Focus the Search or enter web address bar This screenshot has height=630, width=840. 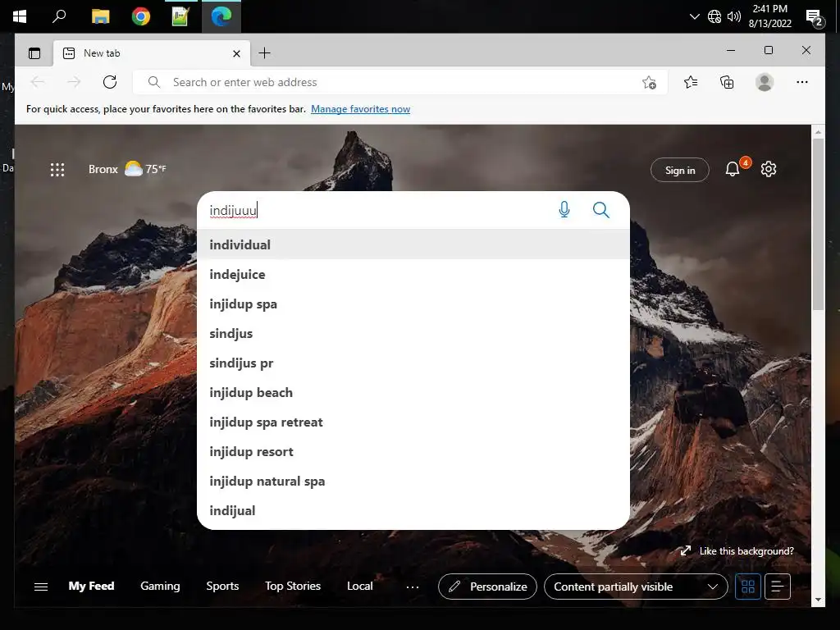click(399, 82)
